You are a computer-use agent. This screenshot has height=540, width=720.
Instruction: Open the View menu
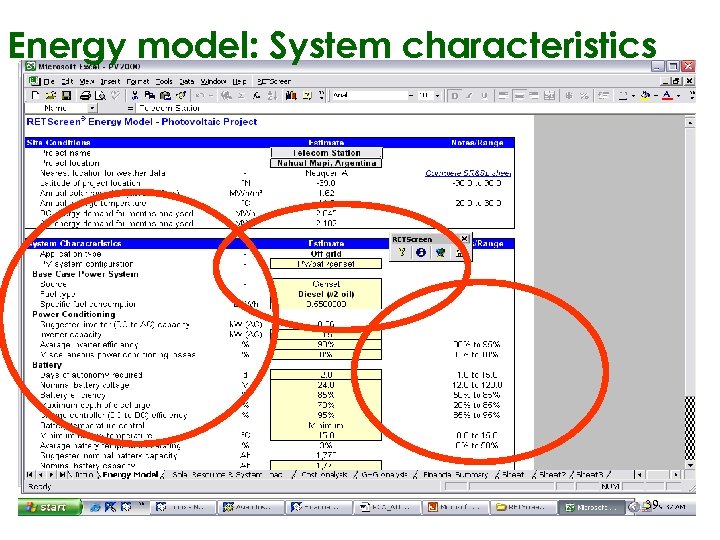tap(87, 82)
